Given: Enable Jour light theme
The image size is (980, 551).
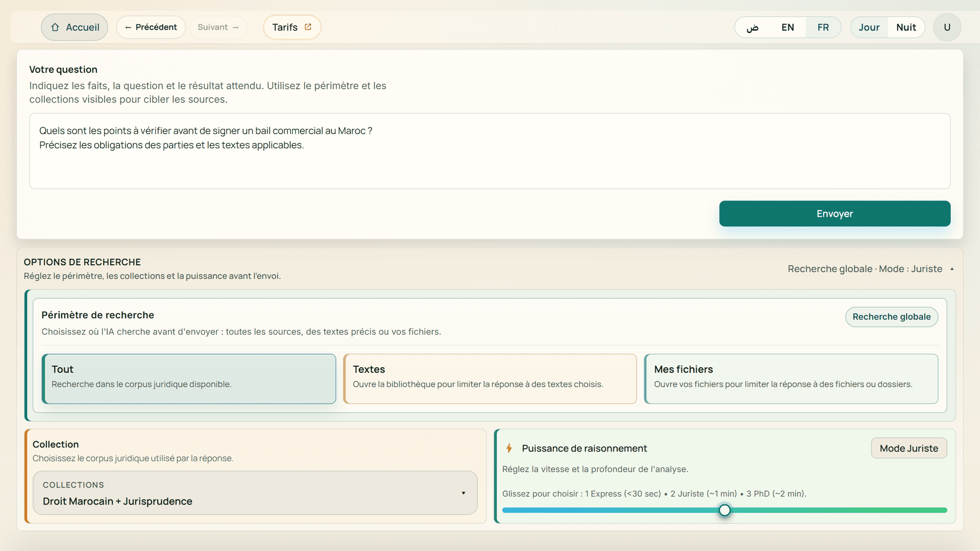Looking at the screenshot, I should (x=869, y=28).
